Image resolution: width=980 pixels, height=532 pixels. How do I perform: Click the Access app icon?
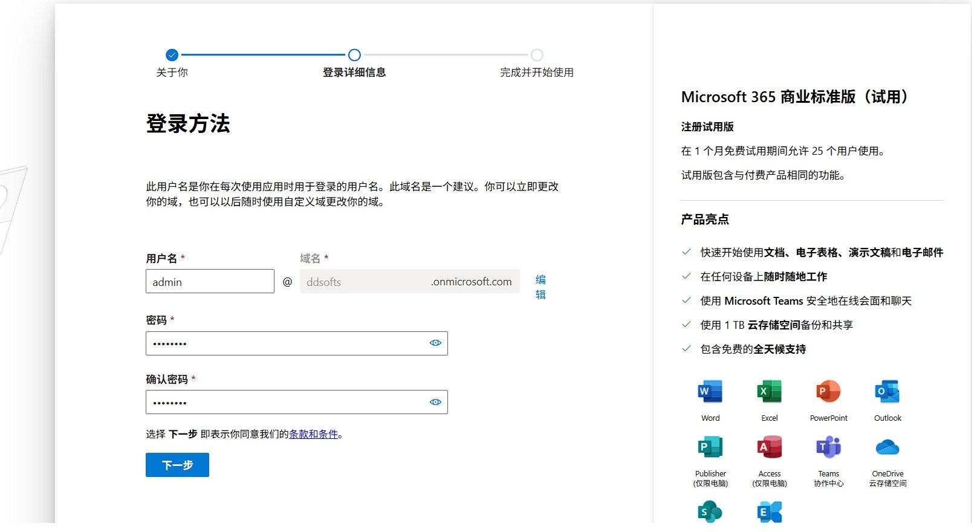(769, 447)
